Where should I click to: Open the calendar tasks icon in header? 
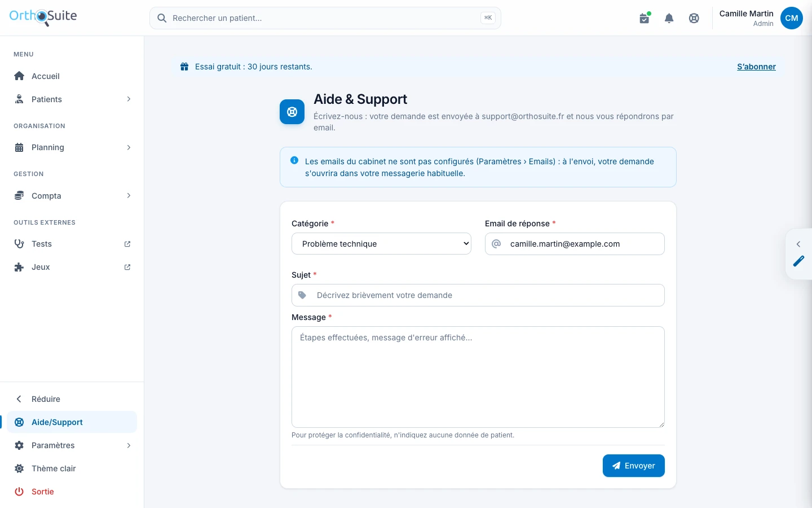click(x=645, y=18)
